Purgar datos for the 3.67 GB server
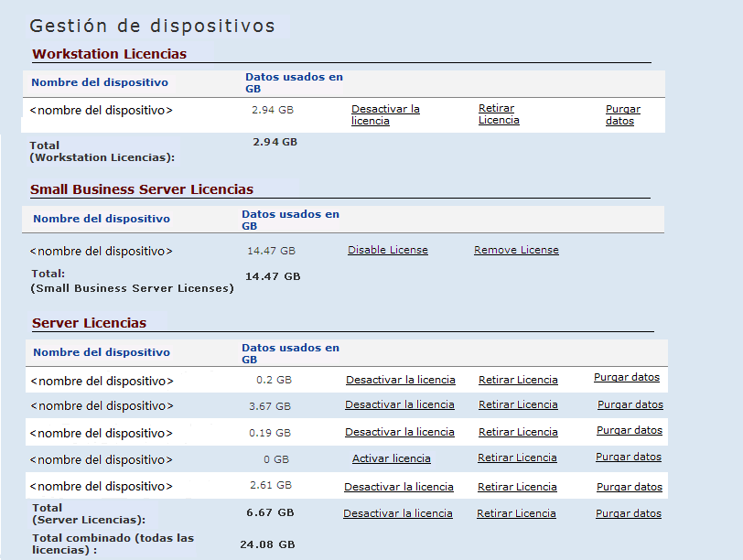 [x=630, y=404]
